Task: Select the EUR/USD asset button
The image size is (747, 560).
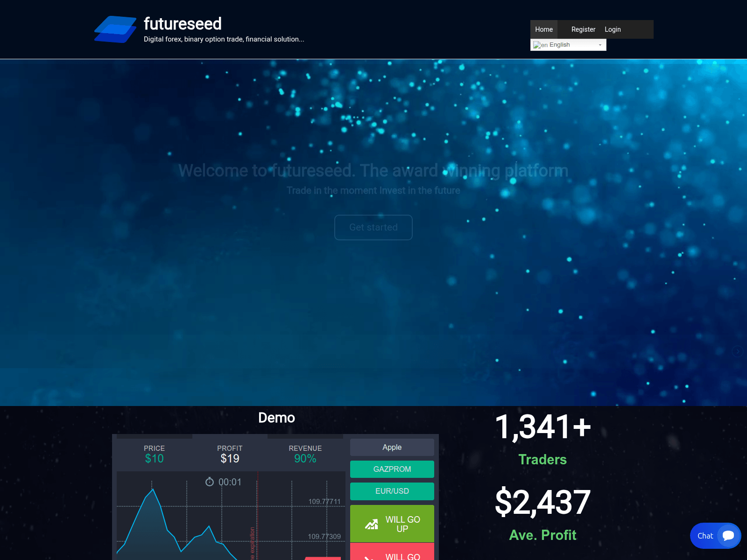Action: pos(392,491)
